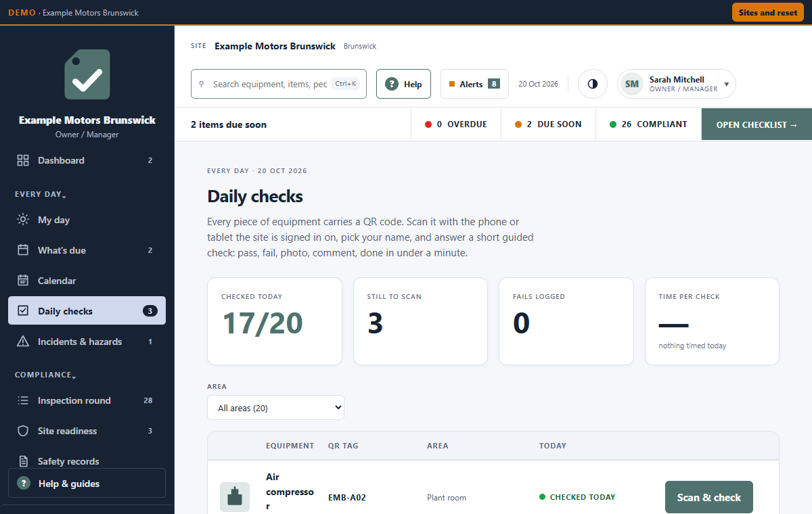The height and width of the screenshot is (514, 812).
Task: Collapse the Every Day sidebar section
Action: coord(41,194)
